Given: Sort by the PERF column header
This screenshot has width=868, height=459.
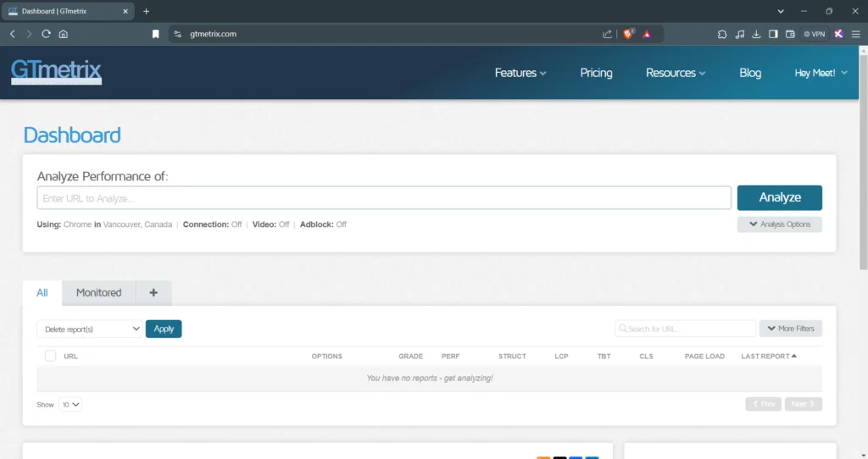Looking at the screenshot, I should click(451, 357).
